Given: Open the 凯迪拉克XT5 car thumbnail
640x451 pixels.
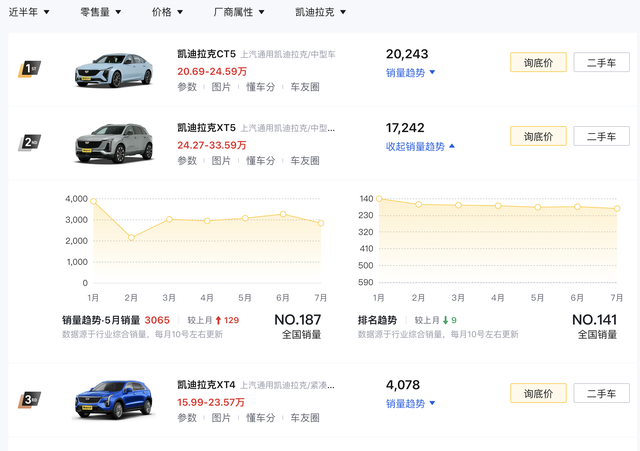Looking at the screenshot, I should (114, 143).
